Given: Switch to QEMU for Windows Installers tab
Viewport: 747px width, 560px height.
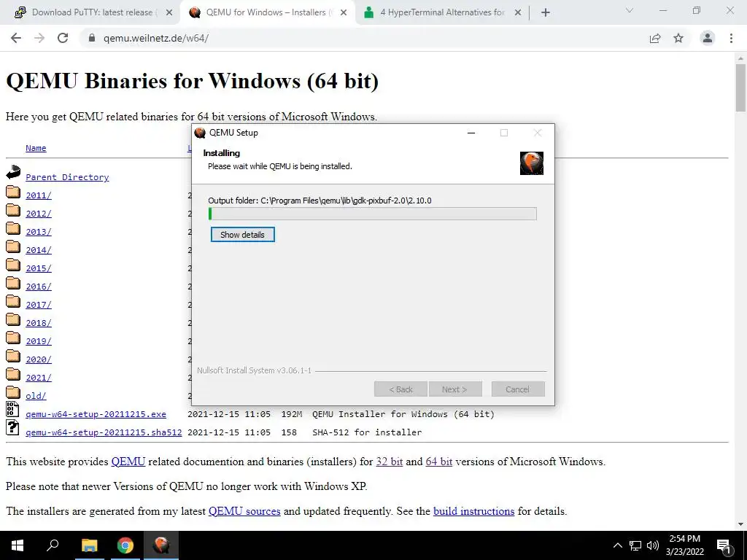Looking at the screenshot, I should [266, 12].
